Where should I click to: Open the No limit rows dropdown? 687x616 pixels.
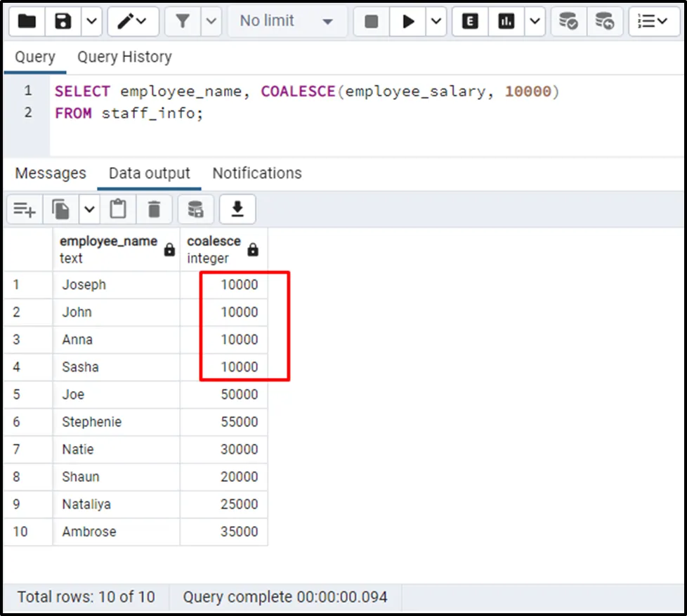tap(286, 21)
